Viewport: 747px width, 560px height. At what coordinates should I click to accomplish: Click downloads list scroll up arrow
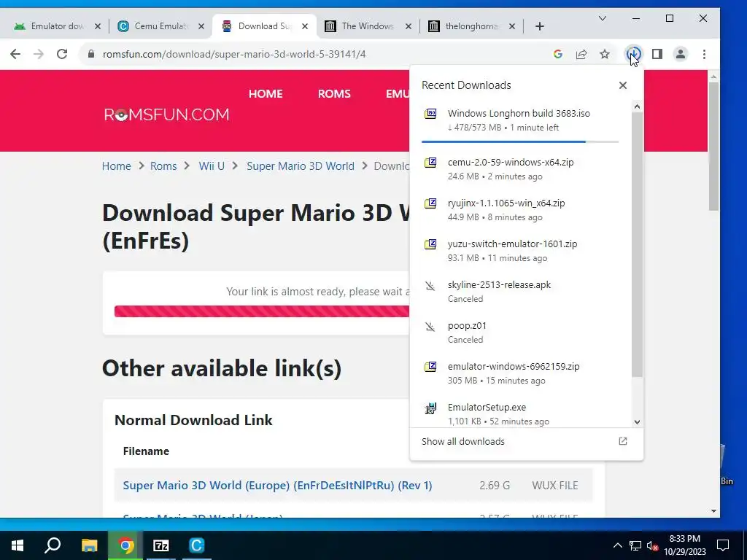point(637,106)
